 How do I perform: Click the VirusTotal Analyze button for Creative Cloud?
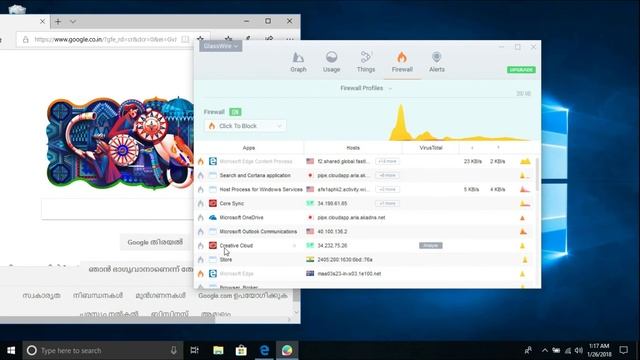click(x=431, y=245)
